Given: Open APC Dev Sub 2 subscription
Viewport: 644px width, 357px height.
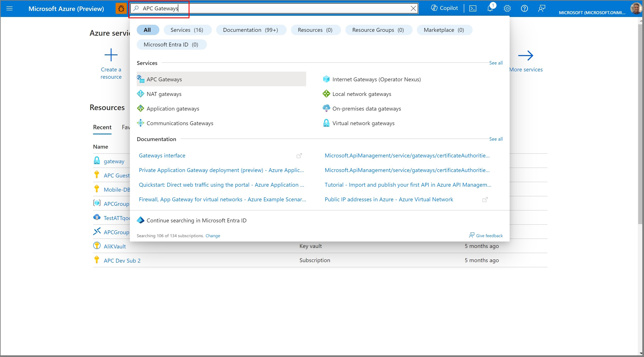Looking at the screenshot, I should tap(122, 261).
